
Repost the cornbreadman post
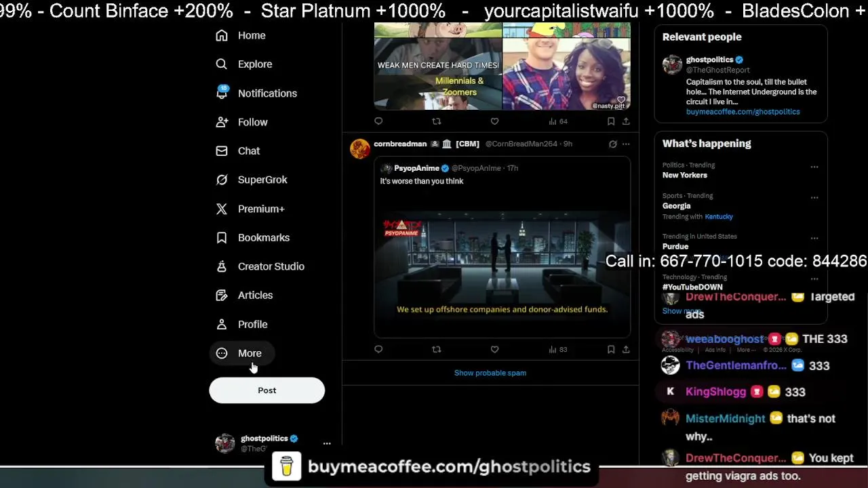[437, 349]
